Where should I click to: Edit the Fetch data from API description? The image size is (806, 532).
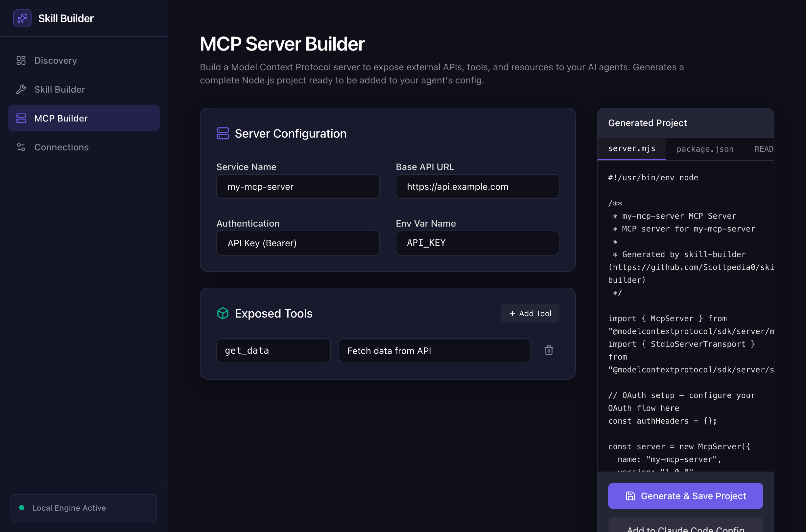pyautogui.click(x=434, y=350)
